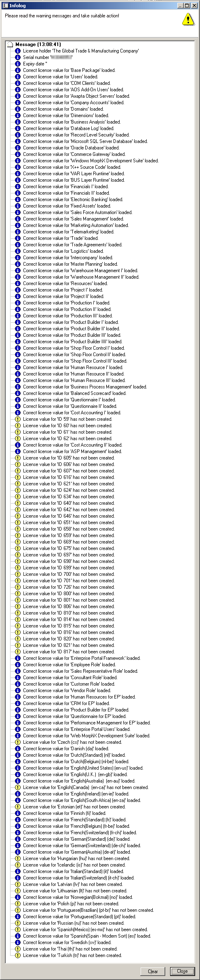Select 'Web MorphX Development Suite' message
200x980 pixels.
pos(86,736)
